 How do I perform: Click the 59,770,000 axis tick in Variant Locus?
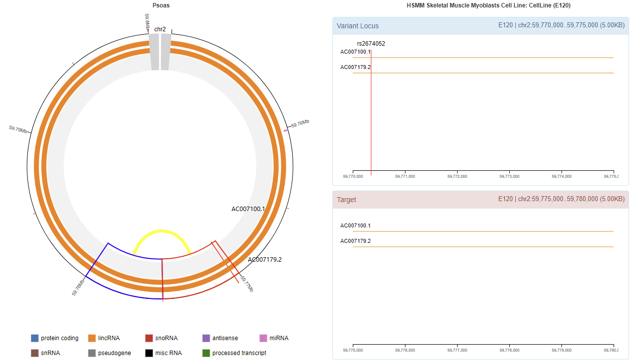(353, 176)
